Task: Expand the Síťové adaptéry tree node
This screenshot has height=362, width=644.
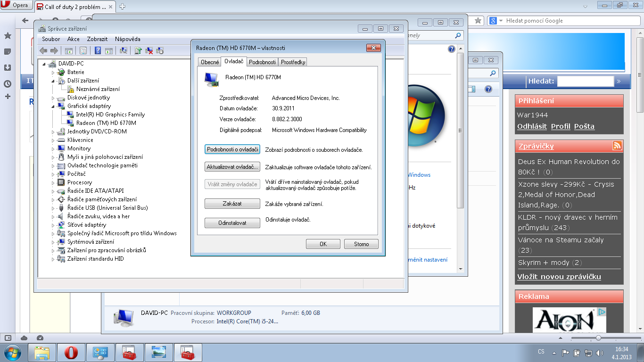Action: coord(53,225)
